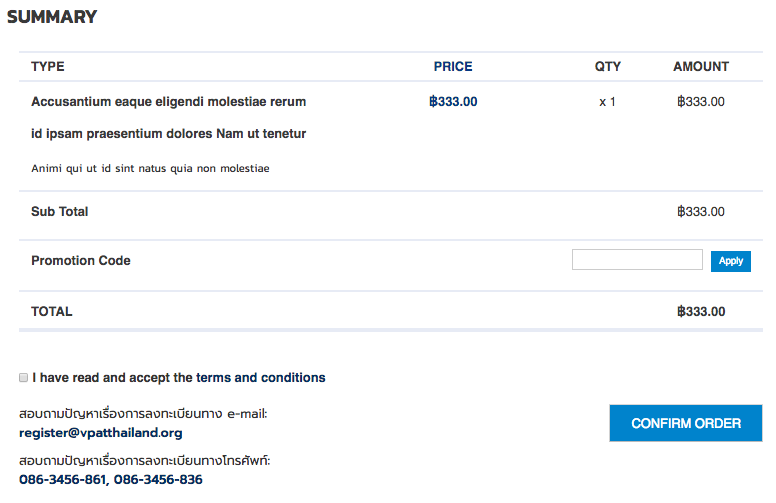Click the TYPE column header
776x503 pixels.
47,67
